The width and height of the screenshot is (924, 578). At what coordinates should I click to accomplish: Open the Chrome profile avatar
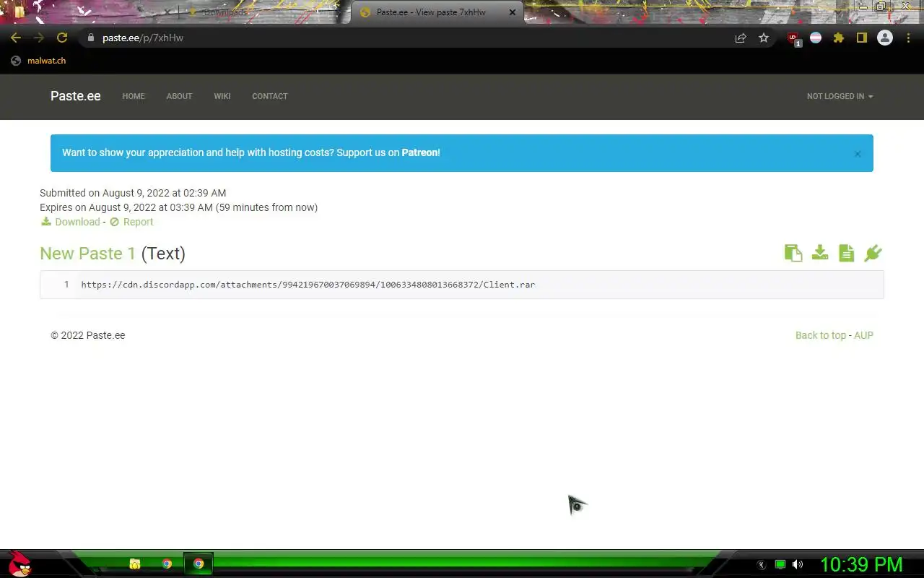pyautogui.click(x=885, y=38)
